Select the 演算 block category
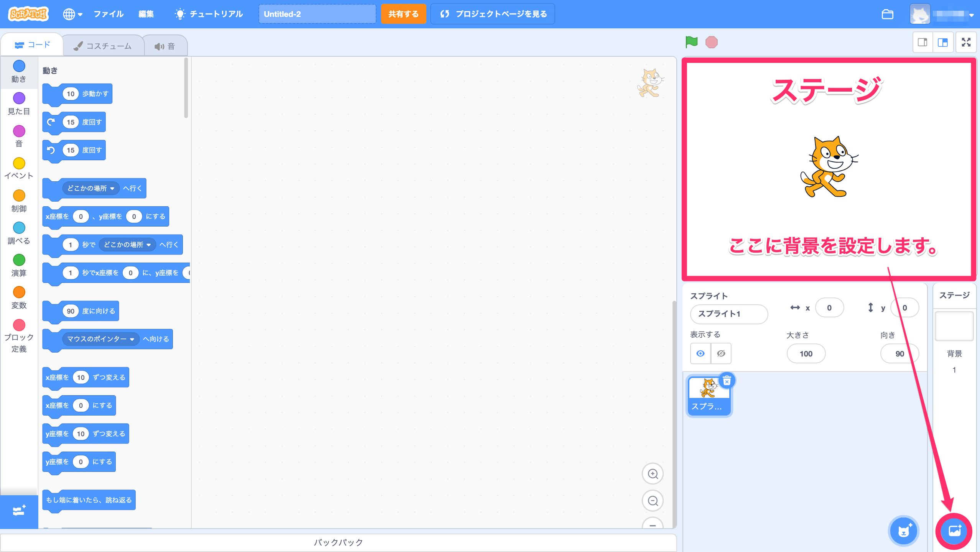This screenshot has height=552, width=980. pyautogui.click(x=19, y=266)
